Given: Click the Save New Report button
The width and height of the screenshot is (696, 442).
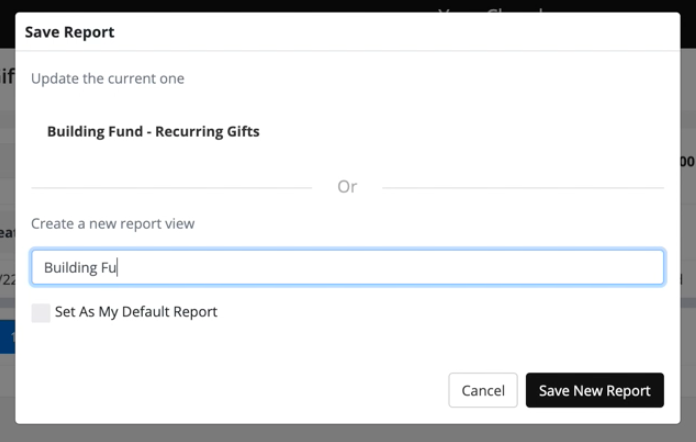Looking at the screenshot, I should (x=594, y=390).
